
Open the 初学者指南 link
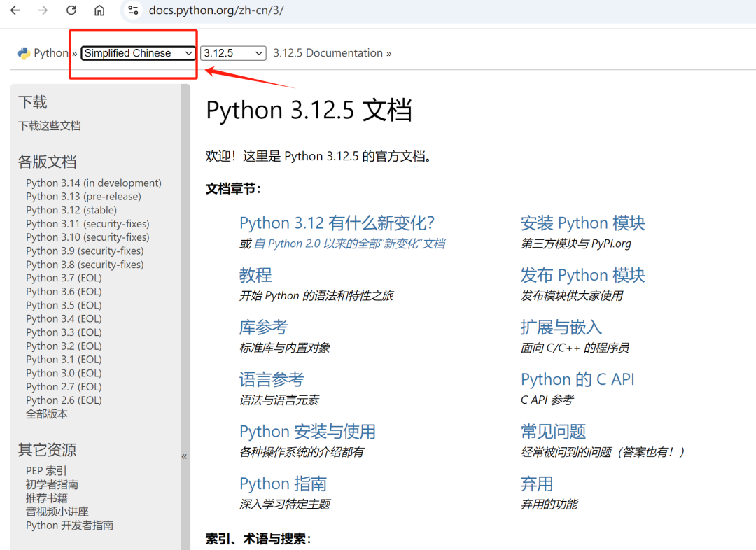pyautogui.click(x=52, y=484)
